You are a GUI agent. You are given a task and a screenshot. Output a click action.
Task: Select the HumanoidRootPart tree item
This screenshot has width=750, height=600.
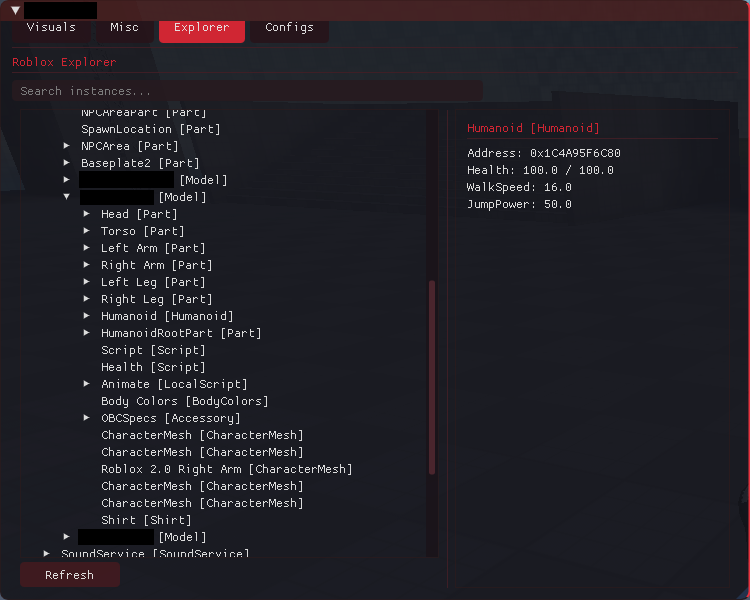(x=180, y=333)
